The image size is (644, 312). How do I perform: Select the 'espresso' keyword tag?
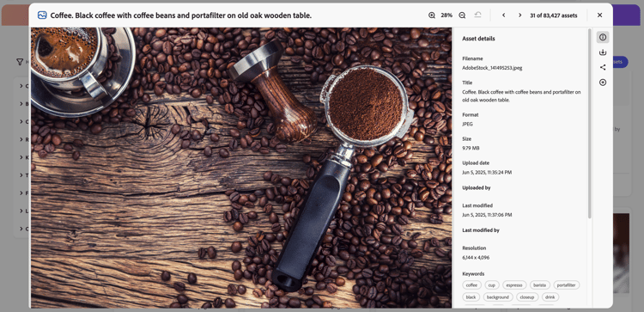click(x=514, y=284)
